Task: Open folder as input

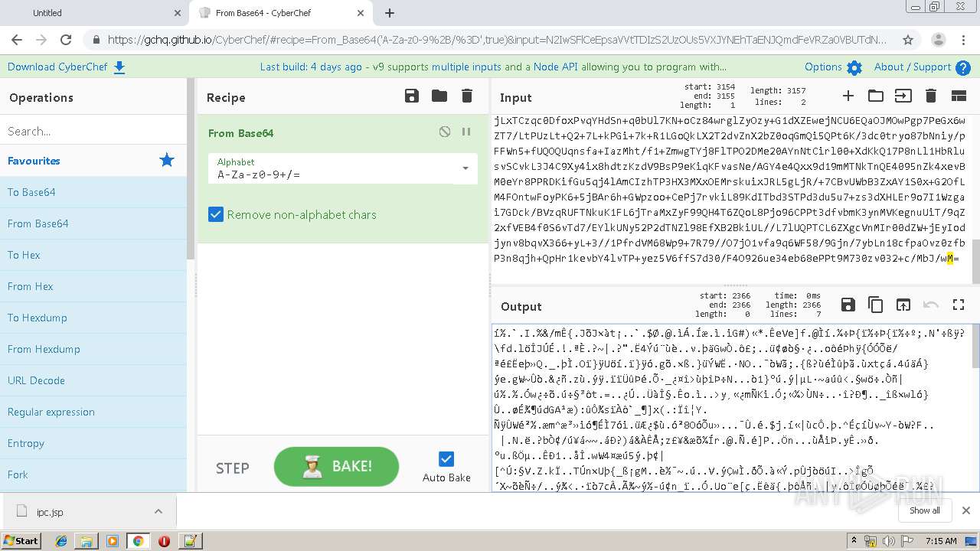Action: pos(875,96)
